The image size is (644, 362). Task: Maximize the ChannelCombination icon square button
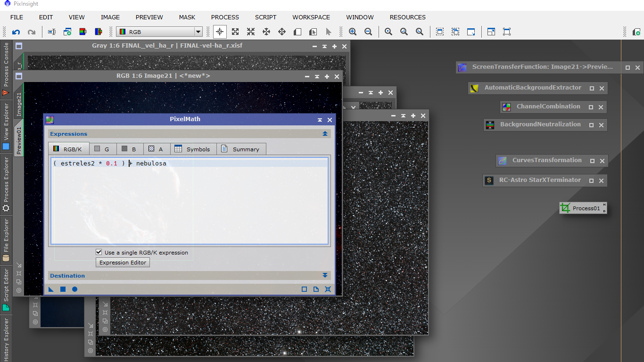pos(591,107)
